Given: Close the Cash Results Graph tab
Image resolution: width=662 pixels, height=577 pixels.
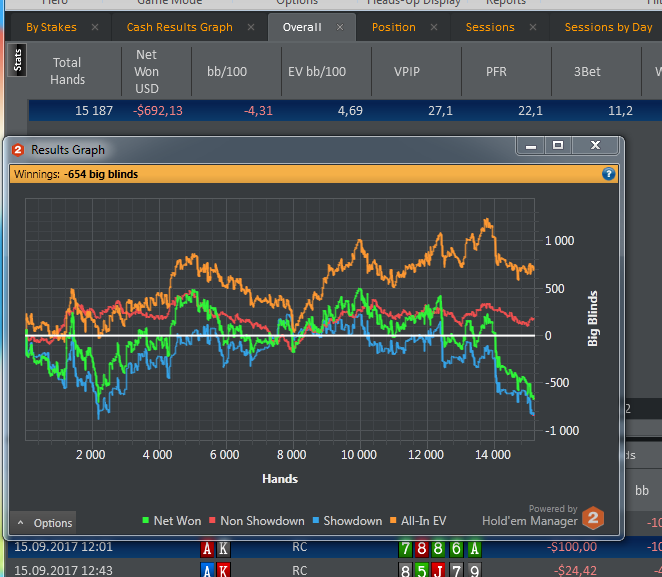Looking at the screenshot, I should coord(251,27).
